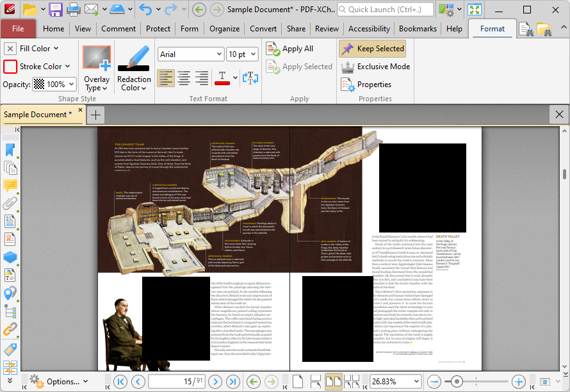
Task: Open Layers pane in the left sidebar
Action: [10, 257]
